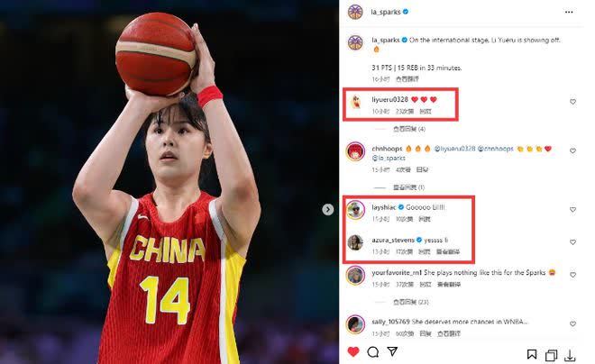Share post with paper plane icon
The height and width of the screenshot is (364, 595).
coord(392,351)
